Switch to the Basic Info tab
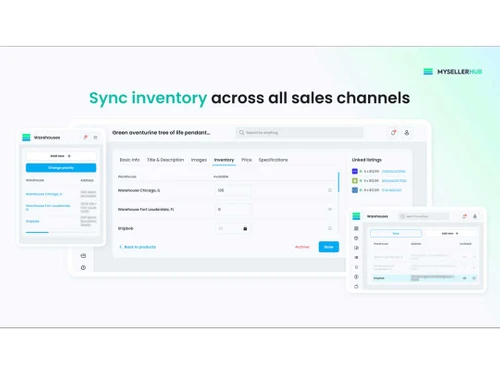The image size is (500, 375). [130, 160]
